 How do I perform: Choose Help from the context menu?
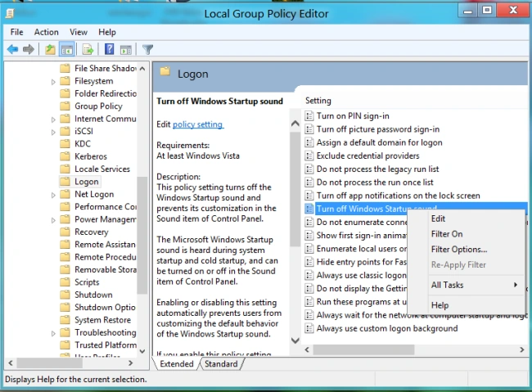pos(466,305)
